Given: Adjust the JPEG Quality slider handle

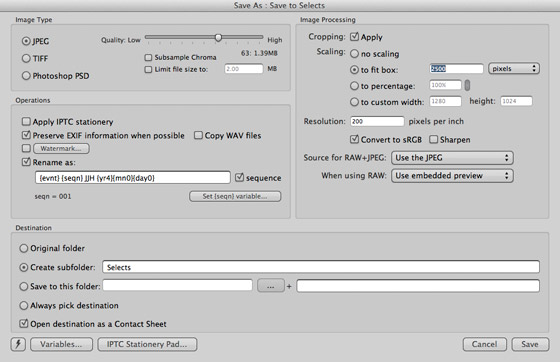Looking at the screenshot, I should click(218, 37).
